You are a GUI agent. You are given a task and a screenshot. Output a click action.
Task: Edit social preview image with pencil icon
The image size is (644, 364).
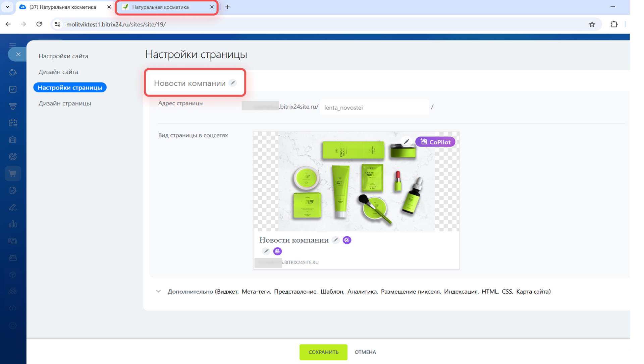point(406,142)
